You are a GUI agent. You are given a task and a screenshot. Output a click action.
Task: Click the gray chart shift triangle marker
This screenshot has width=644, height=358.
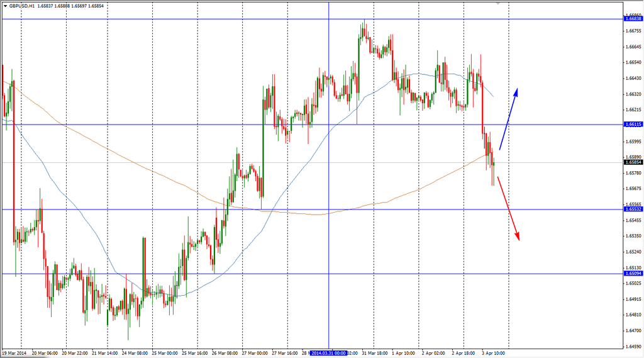497,4
